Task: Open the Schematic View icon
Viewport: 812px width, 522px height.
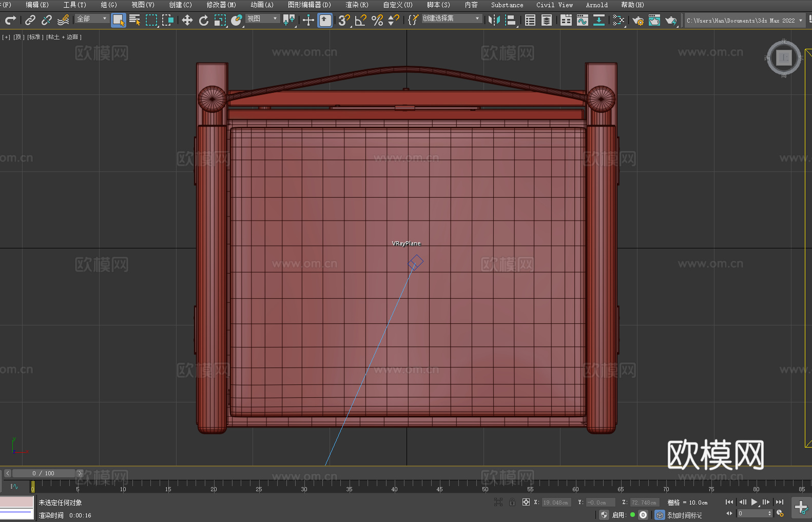Action: 599,20
